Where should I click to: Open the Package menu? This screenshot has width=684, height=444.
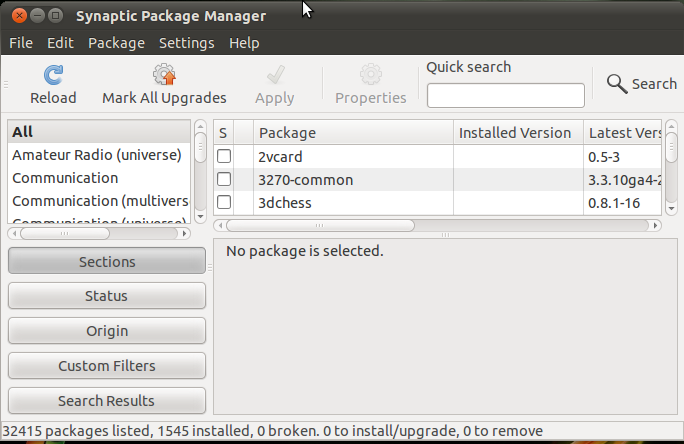click(x=116, y=43)
